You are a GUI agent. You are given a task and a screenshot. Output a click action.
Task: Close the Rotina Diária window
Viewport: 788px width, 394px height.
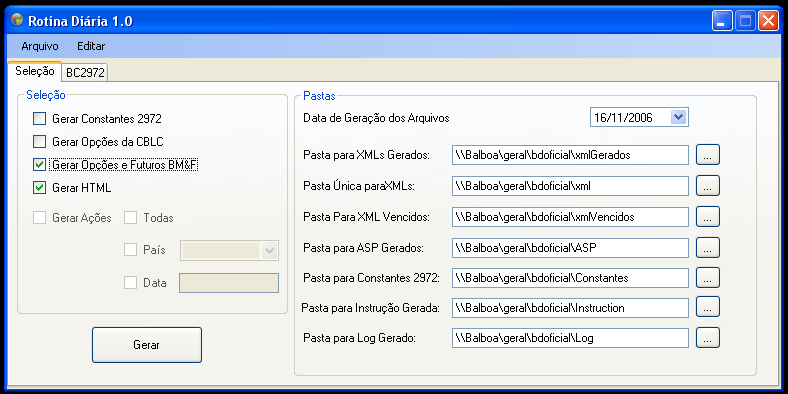point(768,21)
